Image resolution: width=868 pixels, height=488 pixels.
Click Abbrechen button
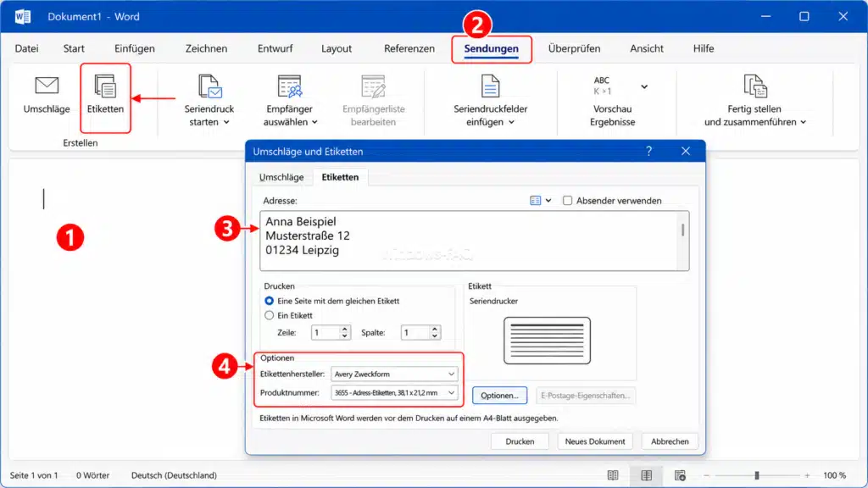click(x=670, y=441)
